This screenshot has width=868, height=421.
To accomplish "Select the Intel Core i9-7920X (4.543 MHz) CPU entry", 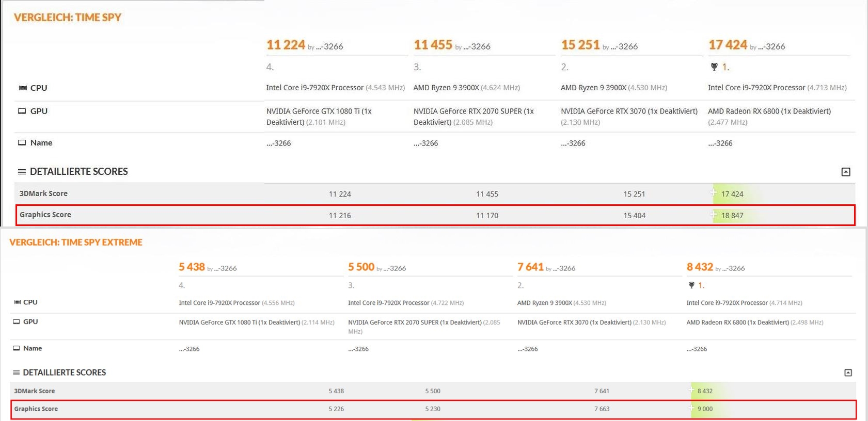I will [x=336, y=88].
